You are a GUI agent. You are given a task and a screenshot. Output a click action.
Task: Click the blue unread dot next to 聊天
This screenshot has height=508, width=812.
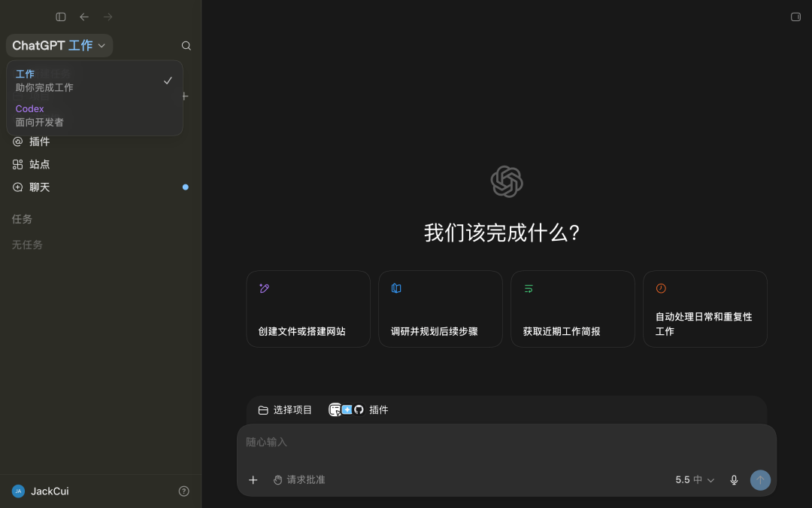pos(186,187)
